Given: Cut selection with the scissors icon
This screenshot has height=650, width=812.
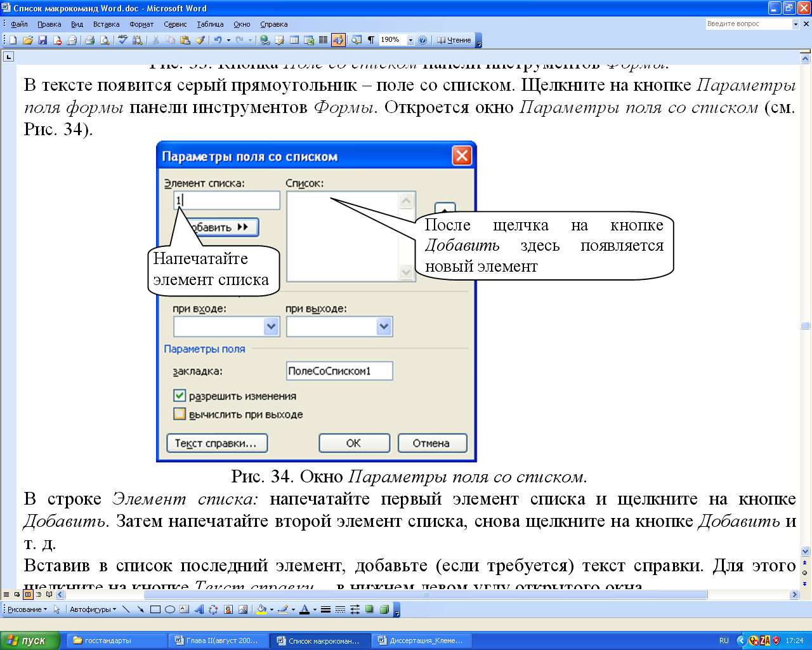Looking at the screenshot, I should 155,40.
